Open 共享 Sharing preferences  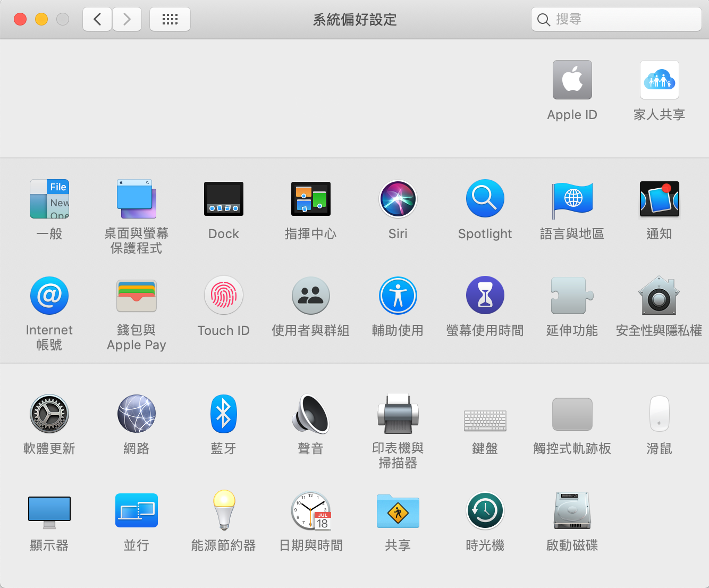(x=398, y=511)
